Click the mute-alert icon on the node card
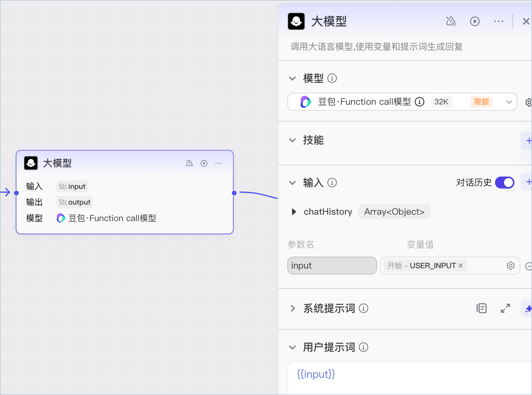 pos(189,163)
